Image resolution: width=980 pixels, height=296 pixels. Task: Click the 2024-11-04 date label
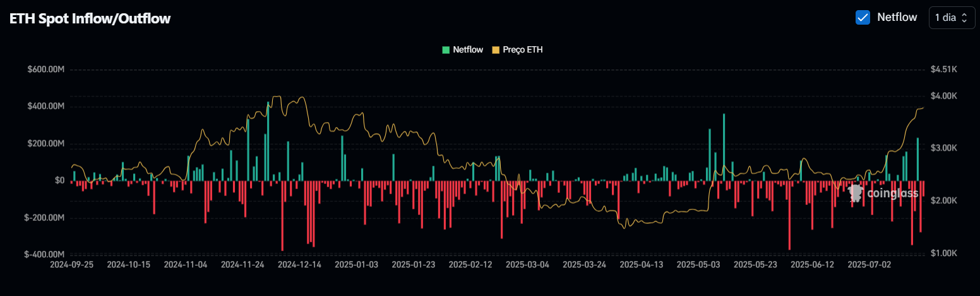point(186,264)
